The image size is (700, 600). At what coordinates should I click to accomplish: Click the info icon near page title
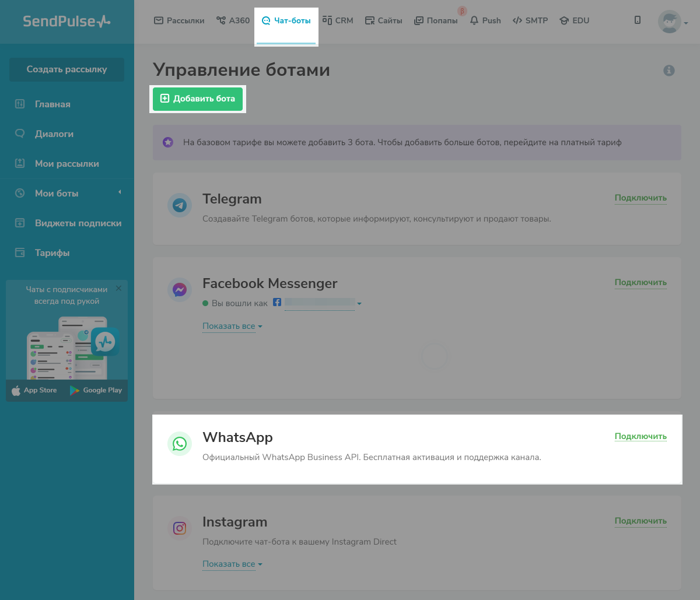click(669, 71)
